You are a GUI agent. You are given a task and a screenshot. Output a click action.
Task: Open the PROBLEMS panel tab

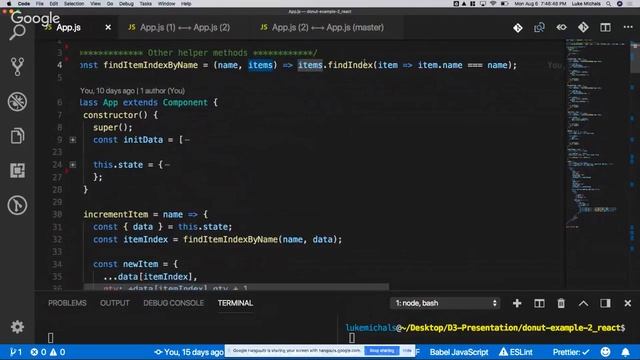pyautogui.click(x=67, y=303)
